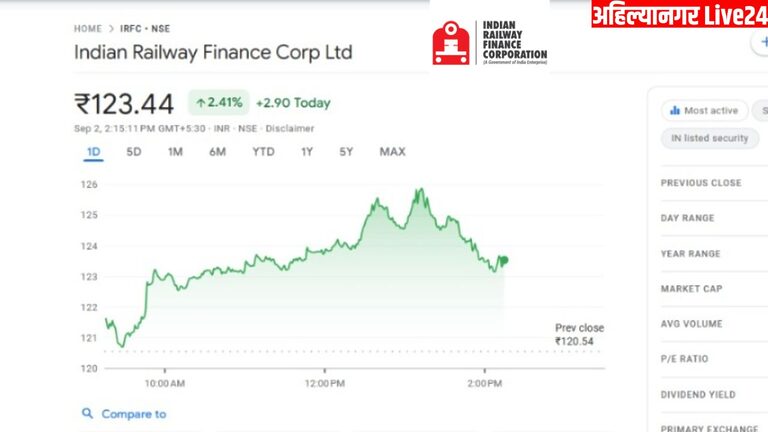The height and width of the screenshot is (432, 768).
Task: Click the green up-arrow percentage badge
Action: tap(217, 103)
